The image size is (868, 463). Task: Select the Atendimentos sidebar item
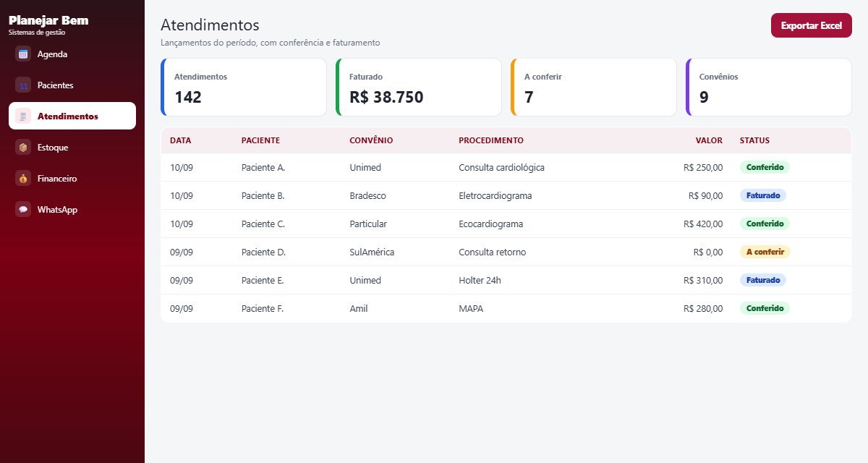72,116
